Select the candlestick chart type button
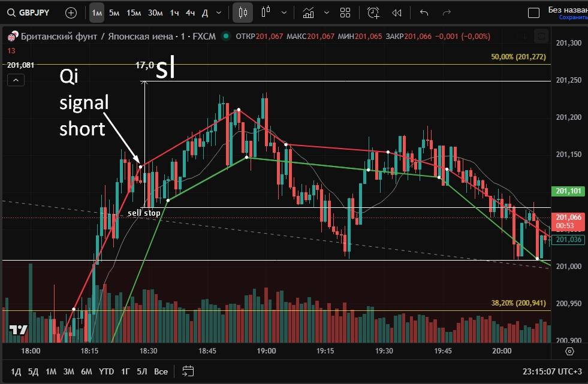 click(x=243, y=13)
